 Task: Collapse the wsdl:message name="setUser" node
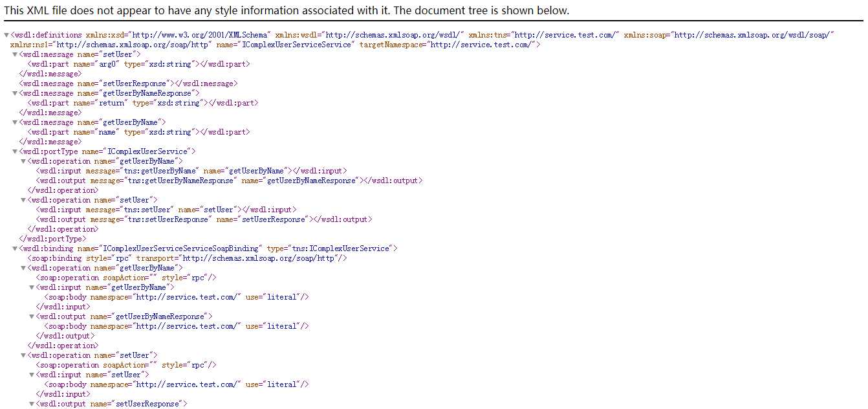coord(15,54)
